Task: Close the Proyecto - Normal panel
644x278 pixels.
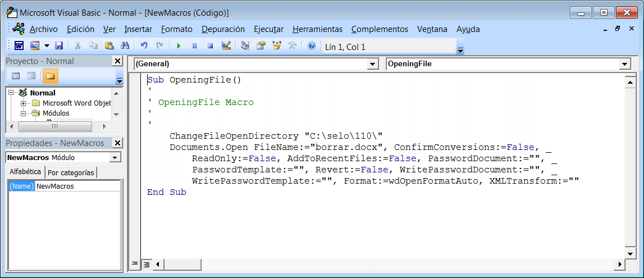Action: pos(117,61)
